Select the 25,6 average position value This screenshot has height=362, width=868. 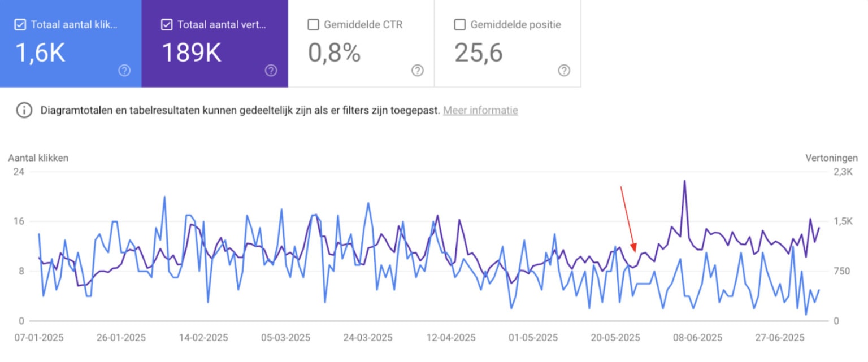479,53
